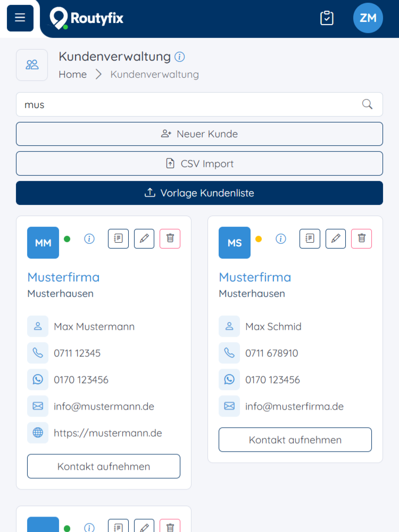Click Kontakt aufnehmen on Max Schmid card
This screenshot has height=532, width=399.
(x=295, y=440)
